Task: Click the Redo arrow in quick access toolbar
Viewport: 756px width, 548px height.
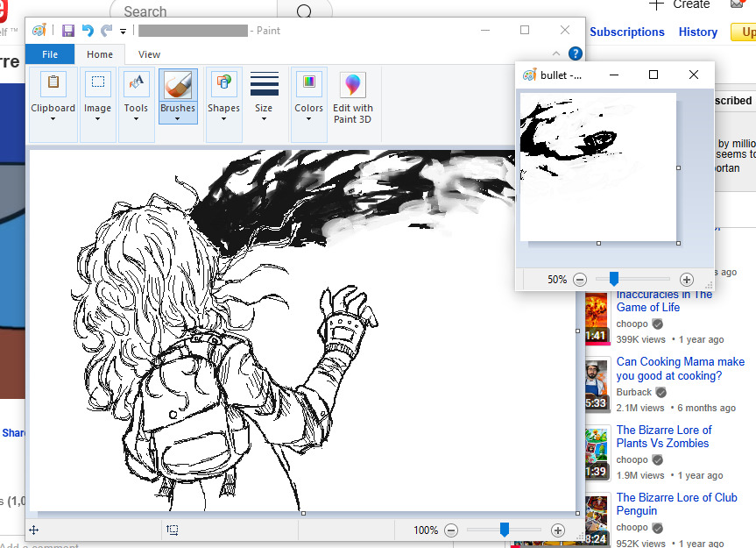Action: coord(106,31)
